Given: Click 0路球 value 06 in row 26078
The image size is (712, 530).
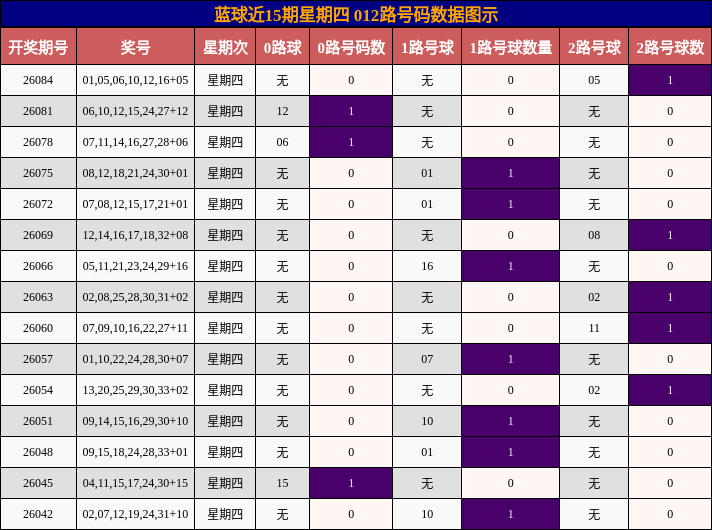Looking at the screenshot, I should pyautogui.click(x=282, y=142).
